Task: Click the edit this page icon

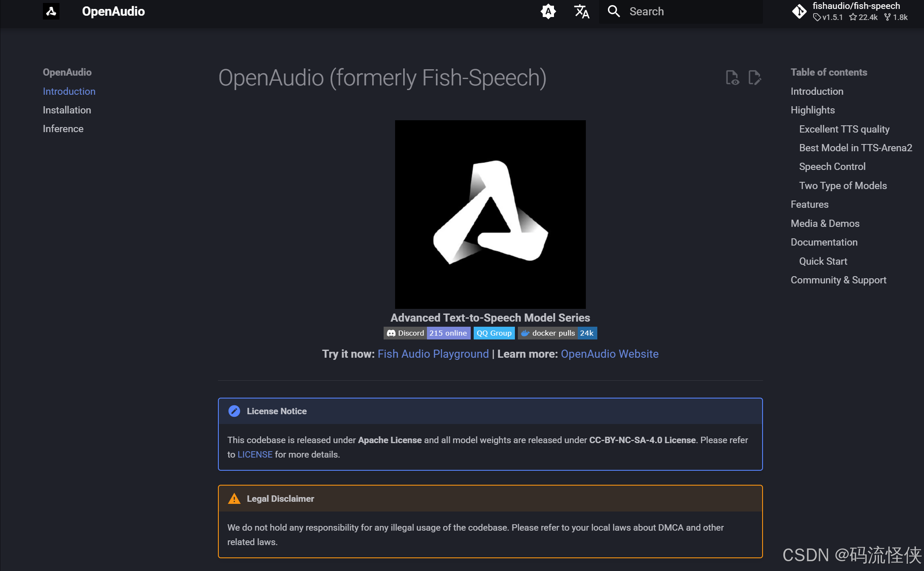Action: [x=754, y=78]
